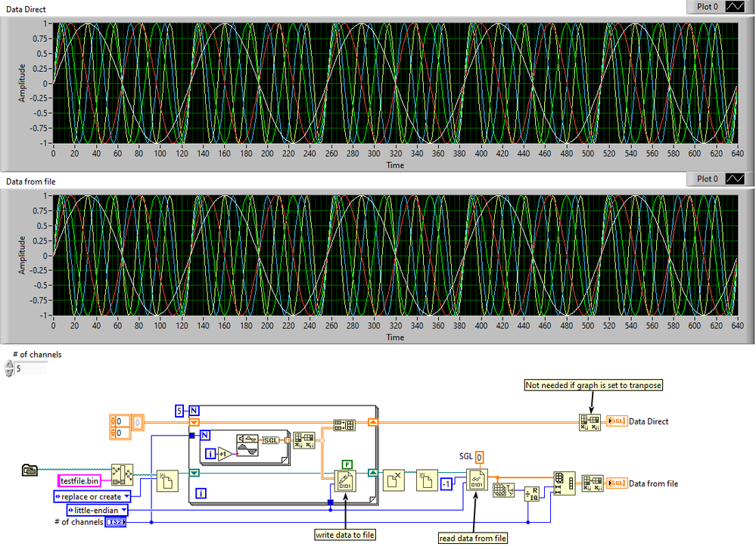Image resolution: width=756 pixels, height=550 pixels.
Task: Click the # of channels increment/decrement stepper
Action: pyautogui.click(x=9, y=368)
